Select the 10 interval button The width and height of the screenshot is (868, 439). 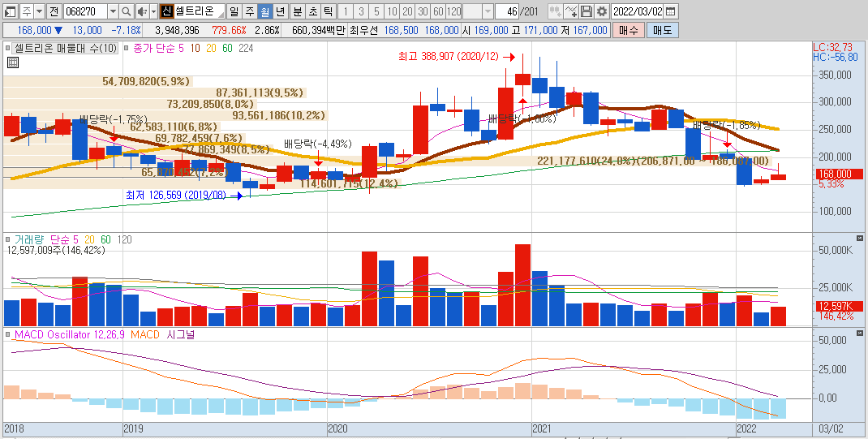392,11
